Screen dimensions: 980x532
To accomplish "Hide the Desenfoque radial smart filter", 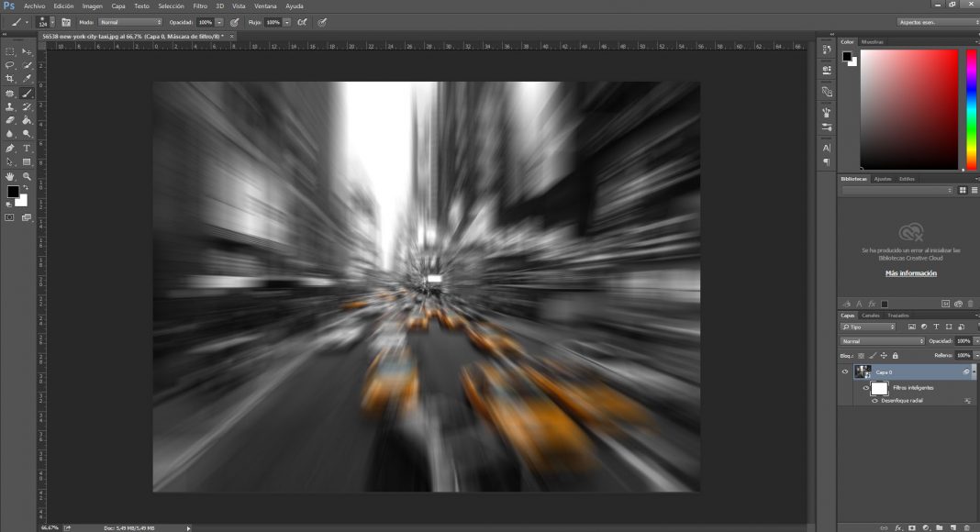I will 874,401.
